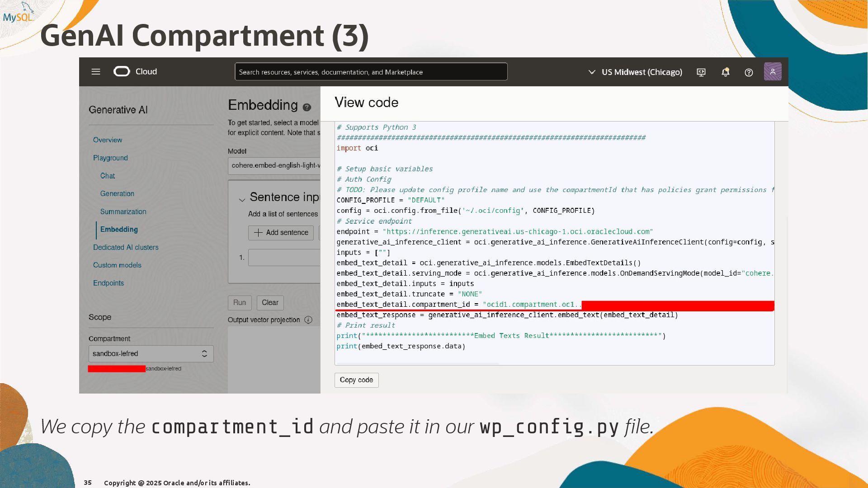Open the sandbox-lefred compartment dropdown

tap(151, 354)
